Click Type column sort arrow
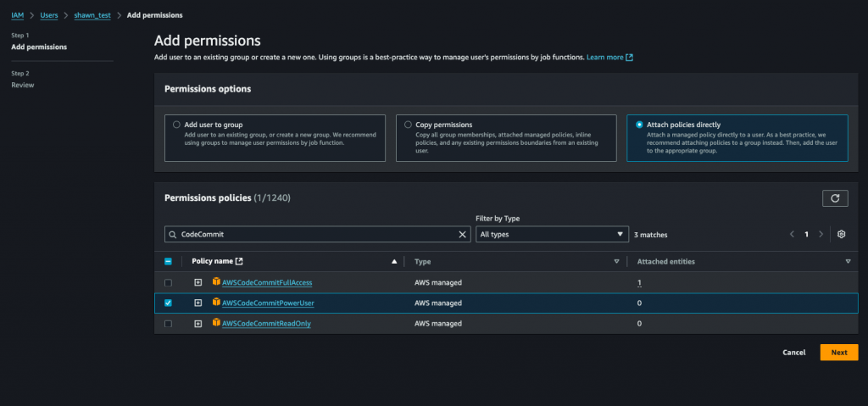 (x=616, y=262)
